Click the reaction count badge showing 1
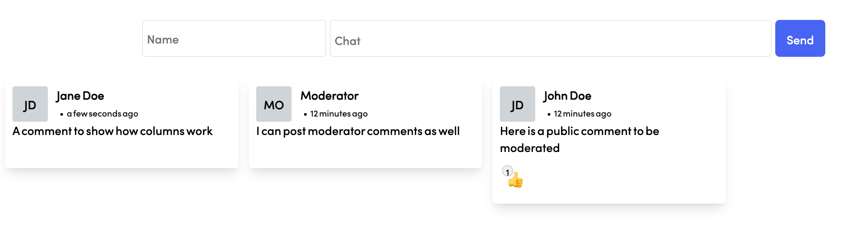 [507, 172]
